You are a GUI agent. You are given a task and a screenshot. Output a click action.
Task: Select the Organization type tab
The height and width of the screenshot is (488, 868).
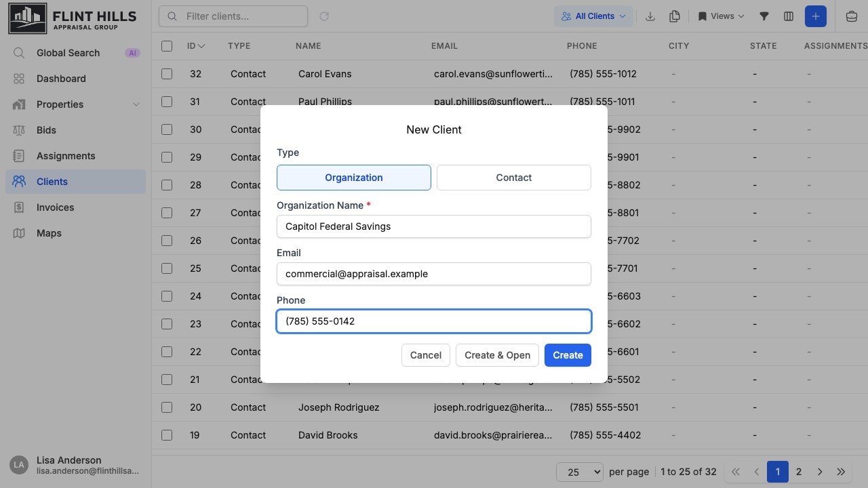click(x=354, y=178)
